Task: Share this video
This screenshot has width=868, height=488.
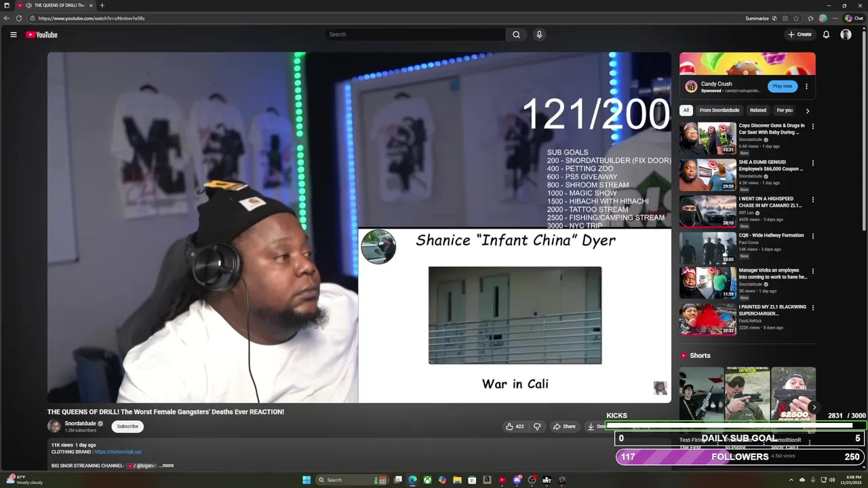Action: tap(564, 426)
